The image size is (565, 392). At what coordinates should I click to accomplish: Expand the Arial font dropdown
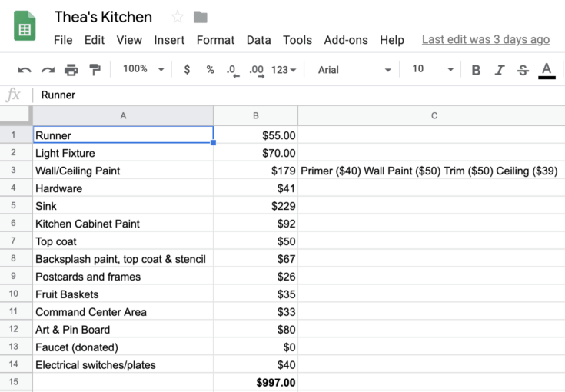(x=354, y=70)
